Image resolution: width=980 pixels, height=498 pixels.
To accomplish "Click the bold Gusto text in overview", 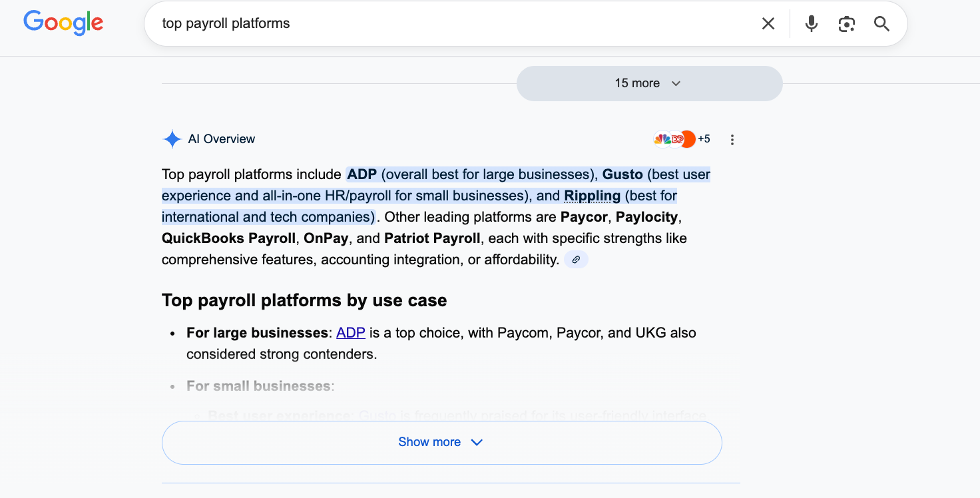I will click(x=622, y=174).
